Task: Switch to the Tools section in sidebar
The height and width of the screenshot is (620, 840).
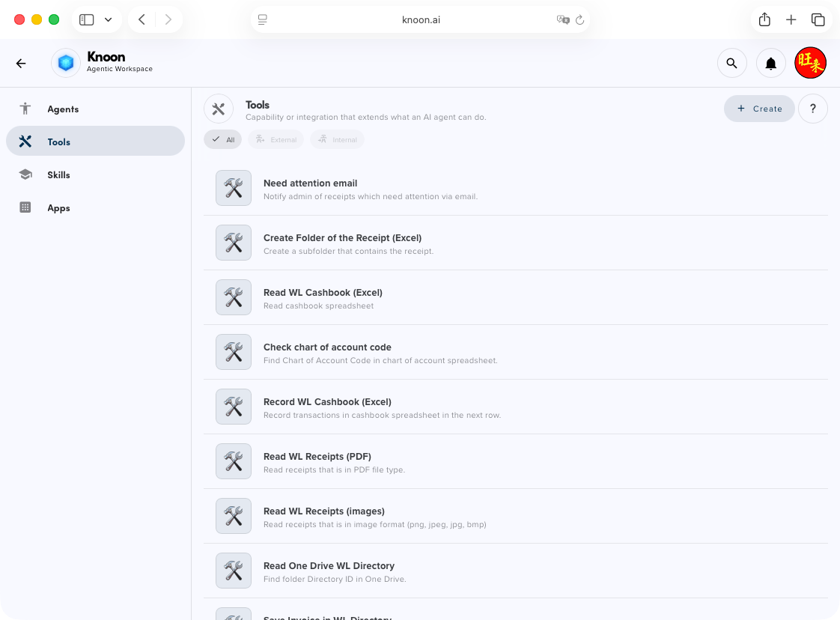Action: [58, 142]
